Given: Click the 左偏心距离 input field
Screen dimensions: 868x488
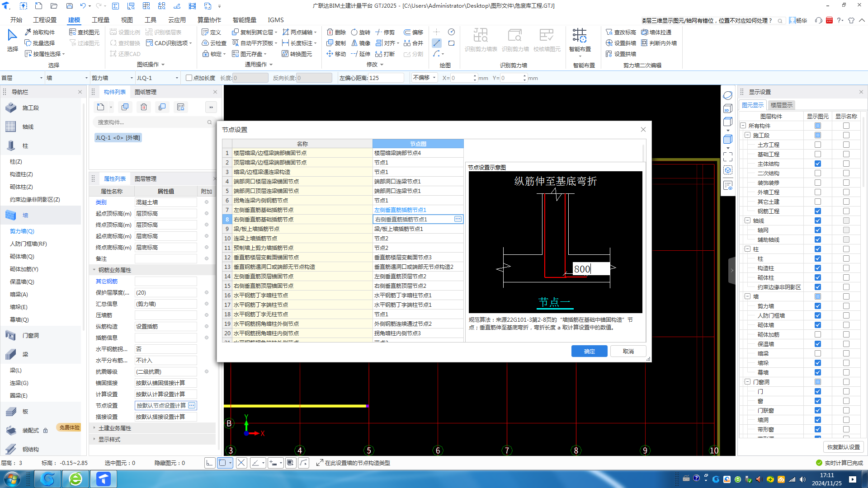Looking at the screenshot, I should pyautogui.click(x=386, y=78).
